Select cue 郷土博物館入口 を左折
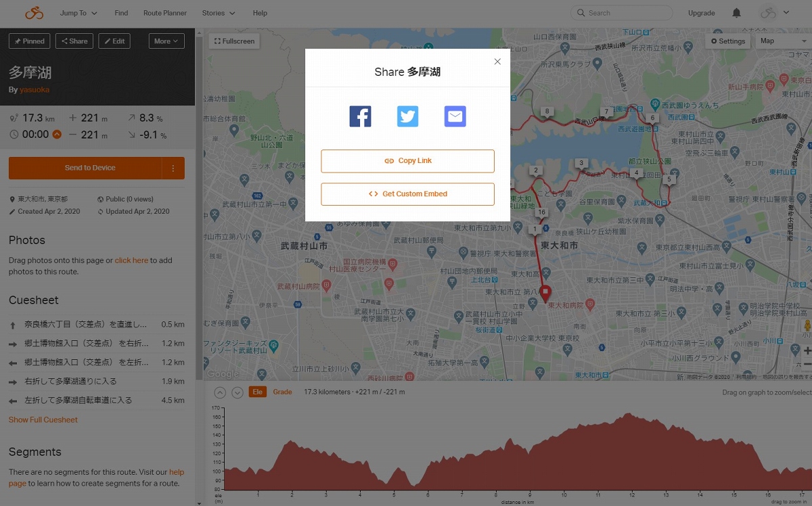The width and height of the screenshot is (812, 506). (97, 363)
